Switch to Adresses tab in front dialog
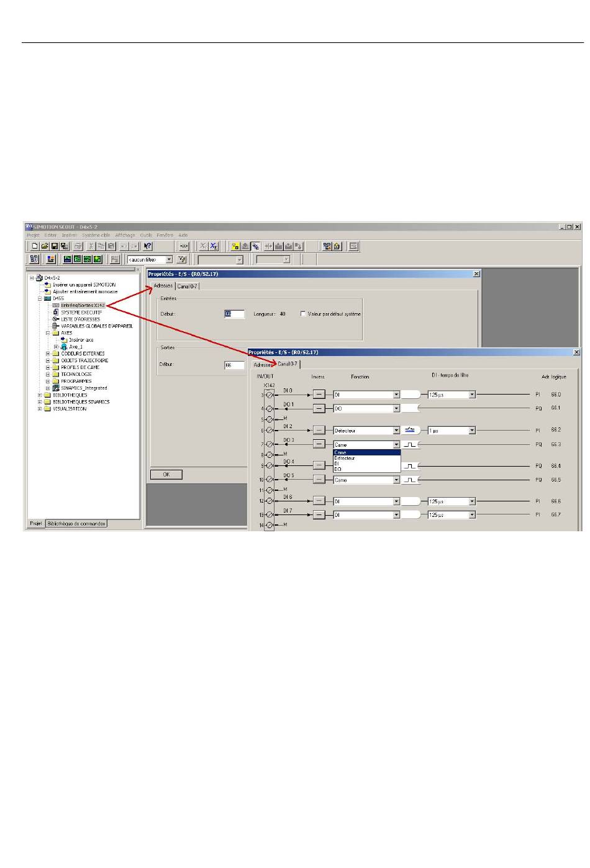 click(x=262, y=365)
